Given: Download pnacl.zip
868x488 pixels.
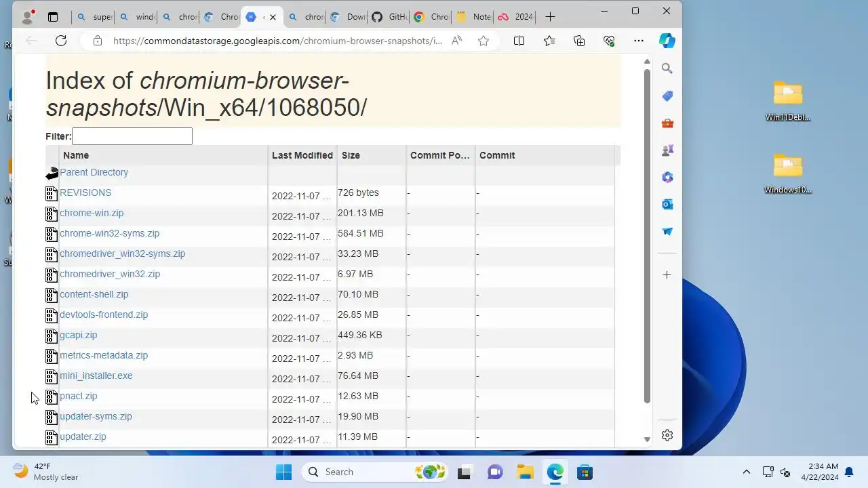Looking at the screenshot, I should (x=78, y=396).
